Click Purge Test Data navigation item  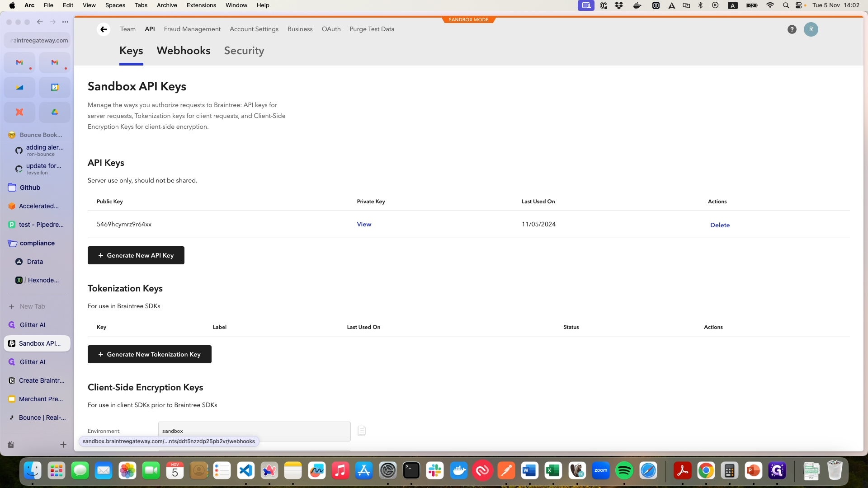372,29
